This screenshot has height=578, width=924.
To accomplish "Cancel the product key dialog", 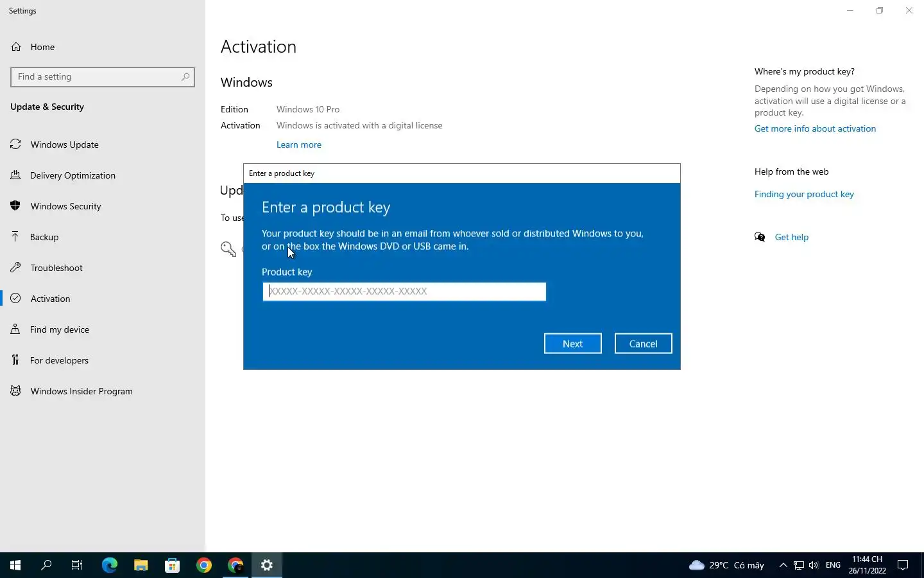I will coord(644,344).
